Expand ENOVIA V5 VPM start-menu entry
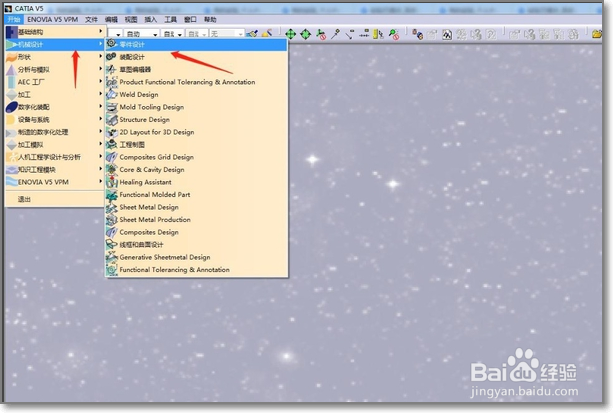The width and height of the screenshot is (613, 413). pos(55,182)
